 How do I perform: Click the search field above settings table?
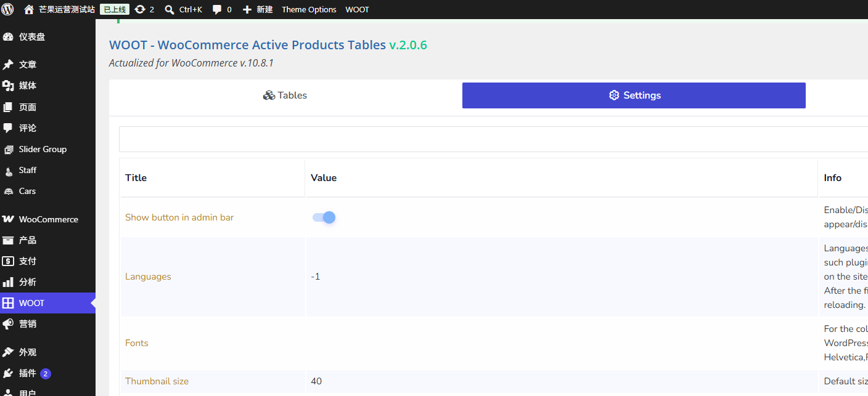(493, 139)
